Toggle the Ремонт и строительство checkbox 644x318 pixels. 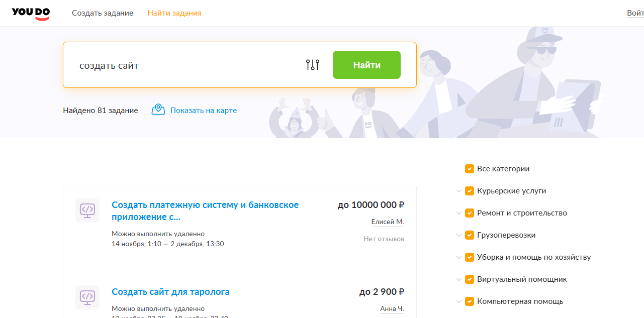(470, 213)
